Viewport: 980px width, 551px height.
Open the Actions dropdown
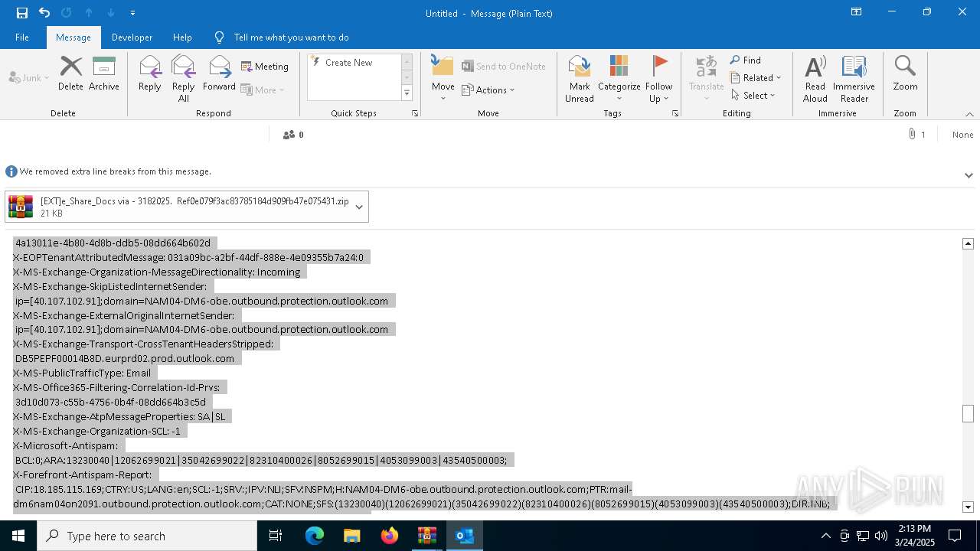[488, 90]
